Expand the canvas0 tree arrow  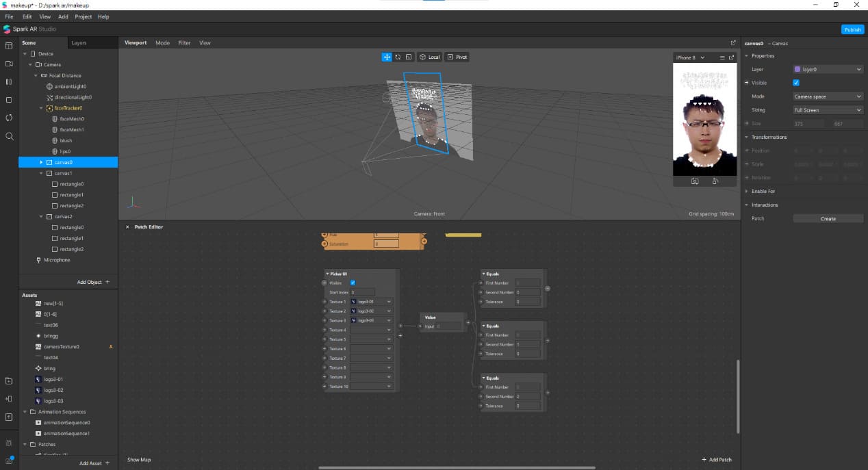coord(41,162)
